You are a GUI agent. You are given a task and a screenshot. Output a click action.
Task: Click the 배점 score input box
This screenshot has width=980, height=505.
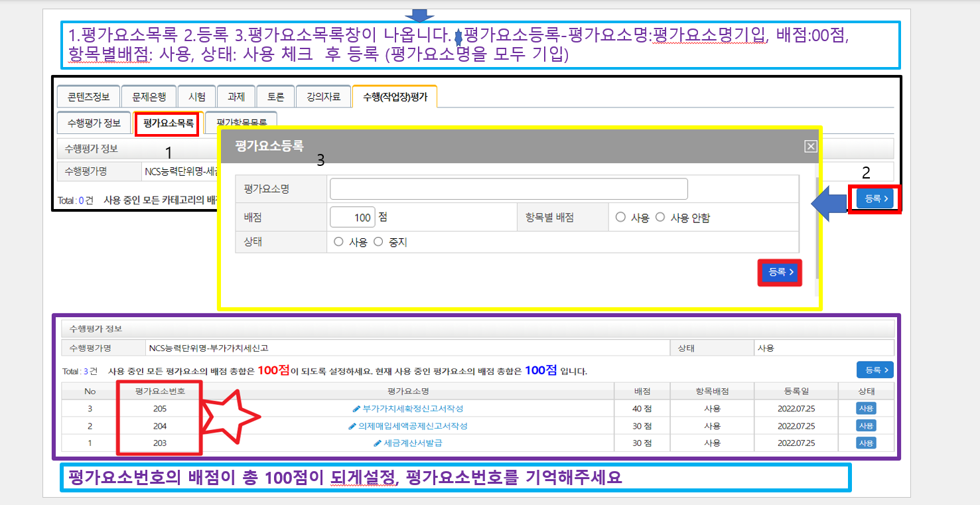(352, 217)
